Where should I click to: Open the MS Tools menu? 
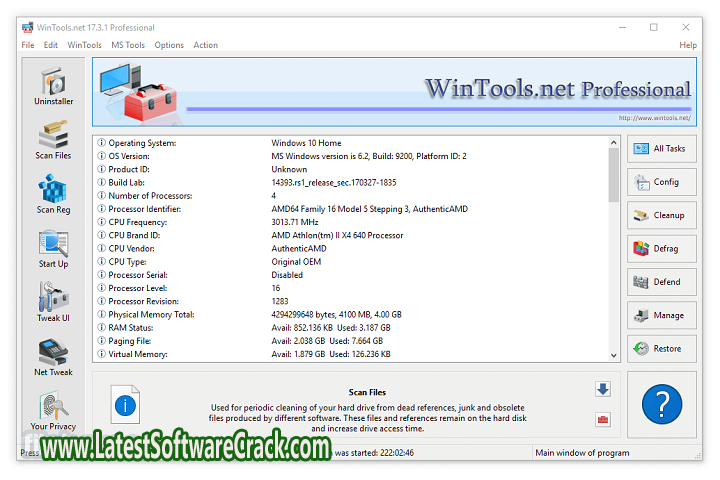[128, 45]
